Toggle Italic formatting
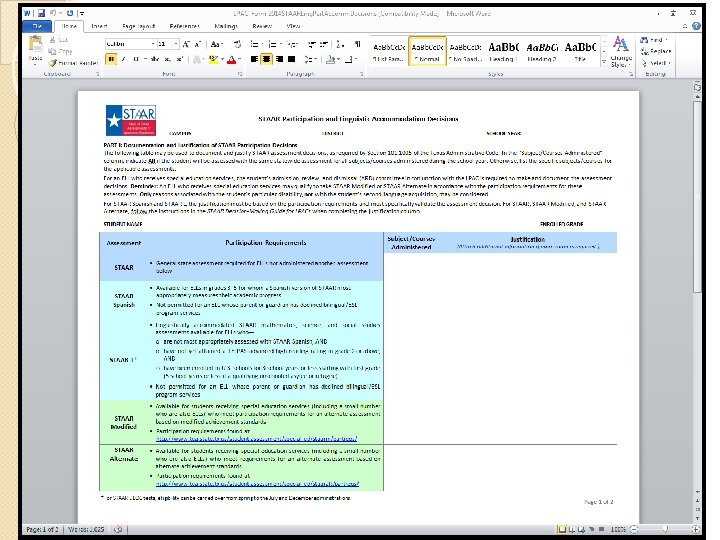 point(124,59)
